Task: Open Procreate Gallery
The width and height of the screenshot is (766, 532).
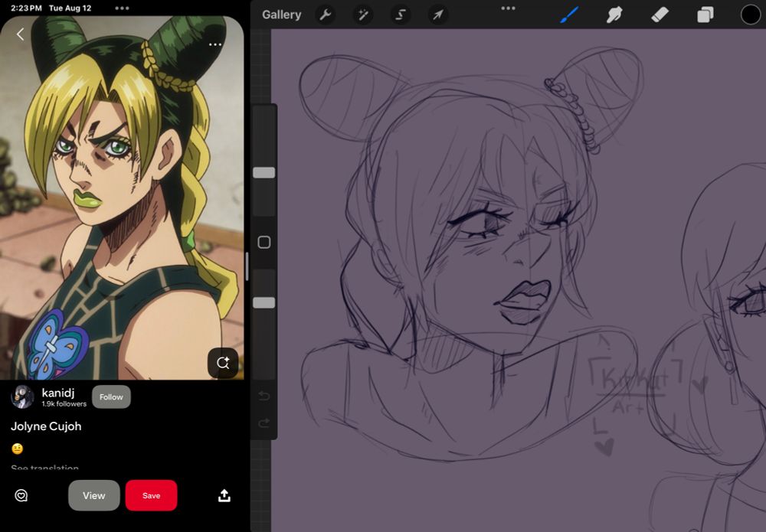Action: tap(281, 15)
